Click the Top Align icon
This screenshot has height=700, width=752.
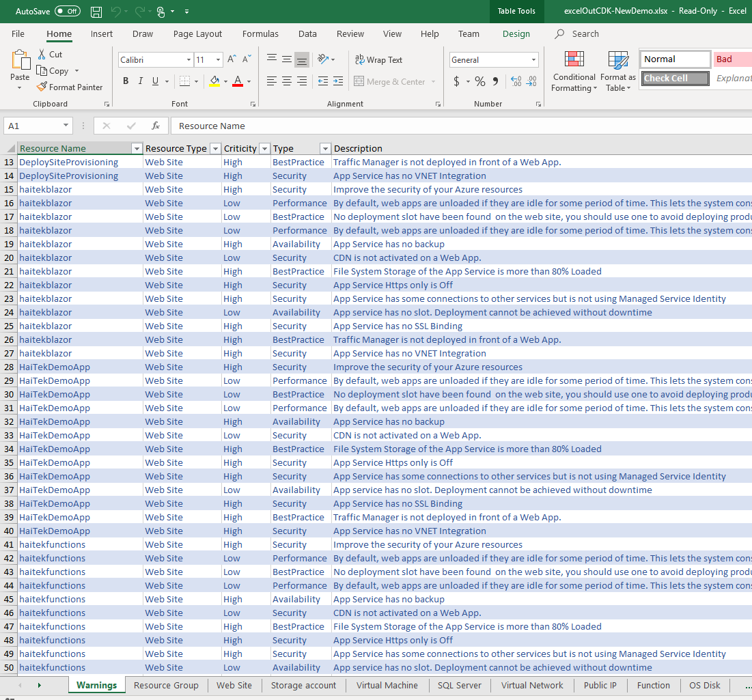pos(272,59)
